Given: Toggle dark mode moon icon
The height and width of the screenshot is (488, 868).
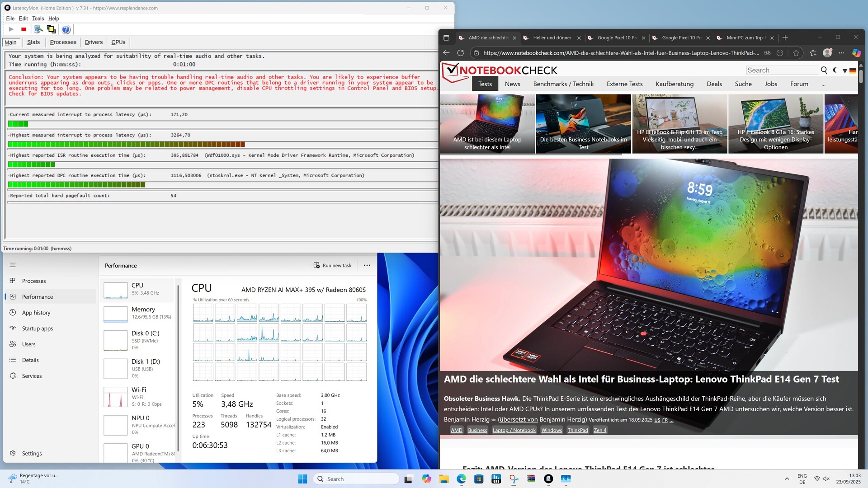Looking at the screenshot, I should point(835,70).
